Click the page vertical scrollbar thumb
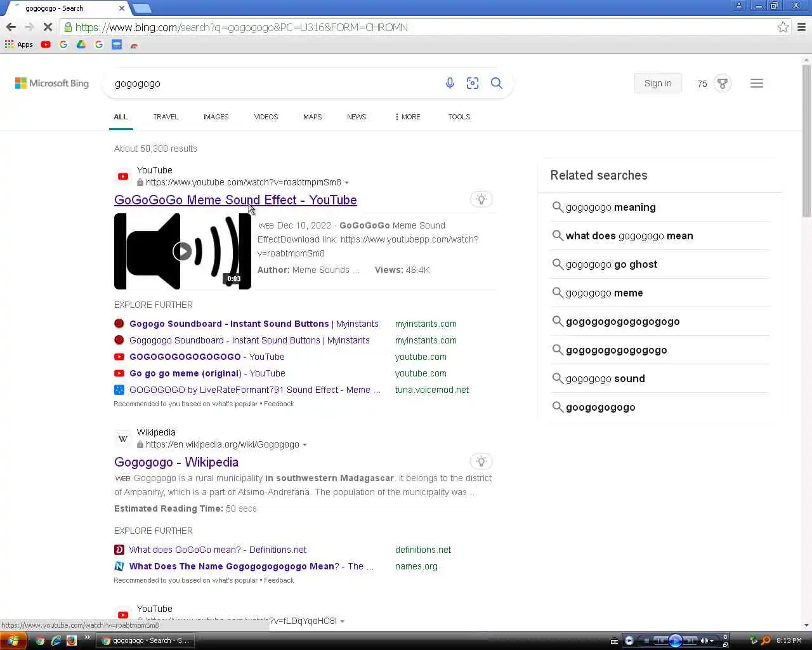812x650 pixels. (x=806, y=141)
